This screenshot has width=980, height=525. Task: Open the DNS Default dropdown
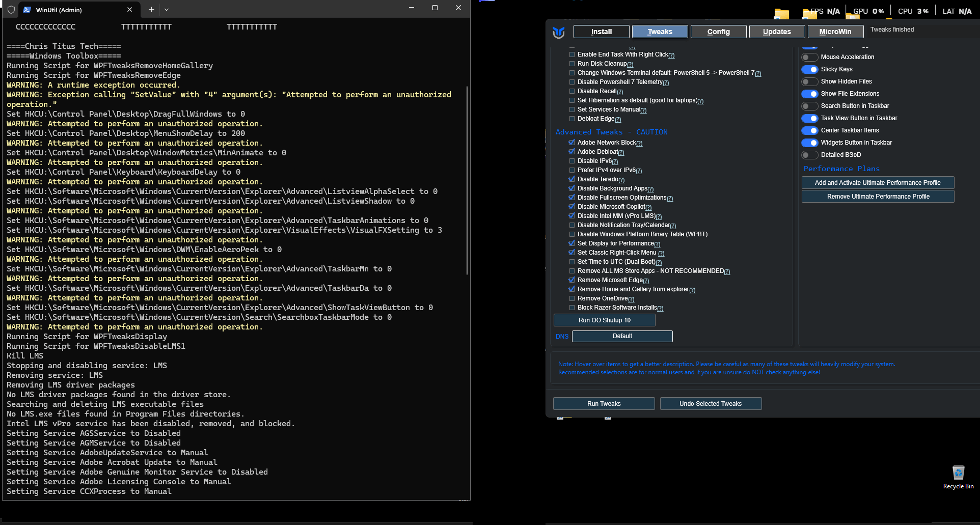(x=622, y=336)
